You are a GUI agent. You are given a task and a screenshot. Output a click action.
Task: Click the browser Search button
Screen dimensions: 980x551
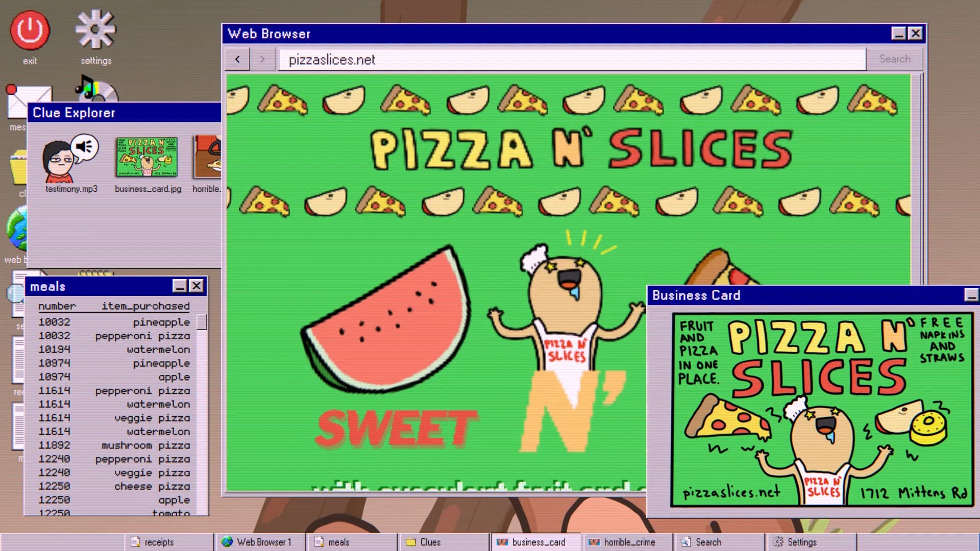(895, 59)
